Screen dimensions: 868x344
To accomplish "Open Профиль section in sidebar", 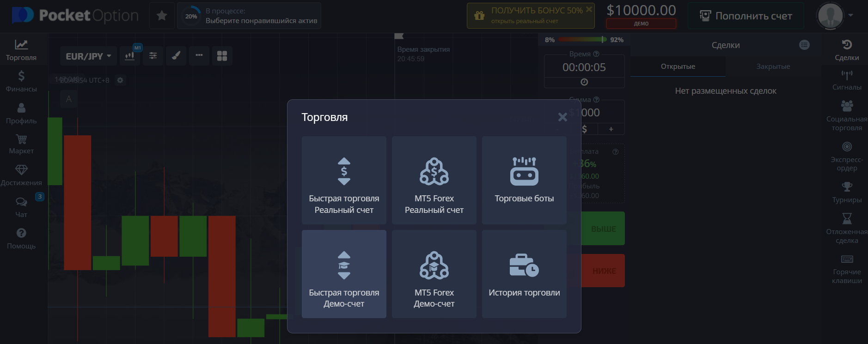I will pyautogui.click(x=21, y=113).
